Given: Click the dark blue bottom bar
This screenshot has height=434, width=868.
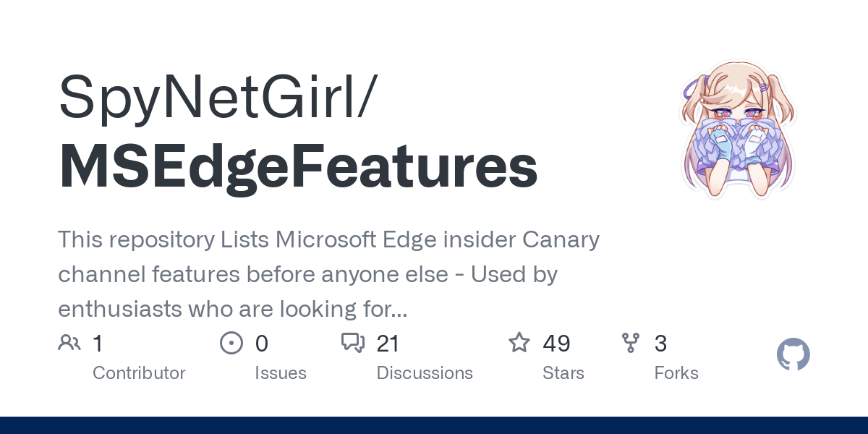Looking at the screenshot, I should [x=434, y=425].
